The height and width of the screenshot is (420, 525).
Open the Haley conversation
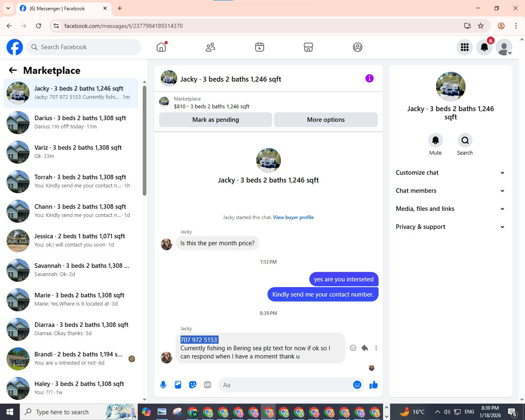[71, 388]
